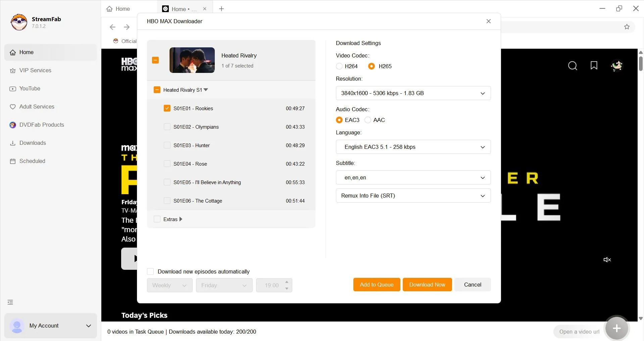Collapse the Heated Rivalry S1 season list

(206, 90)
